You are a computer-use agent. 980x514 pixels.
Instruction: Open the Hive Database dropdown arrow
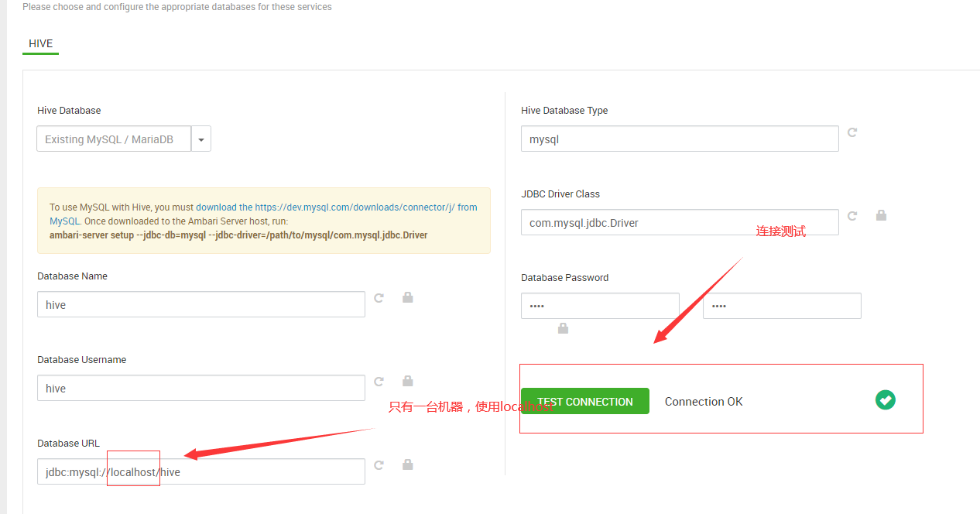click(201, 139)
